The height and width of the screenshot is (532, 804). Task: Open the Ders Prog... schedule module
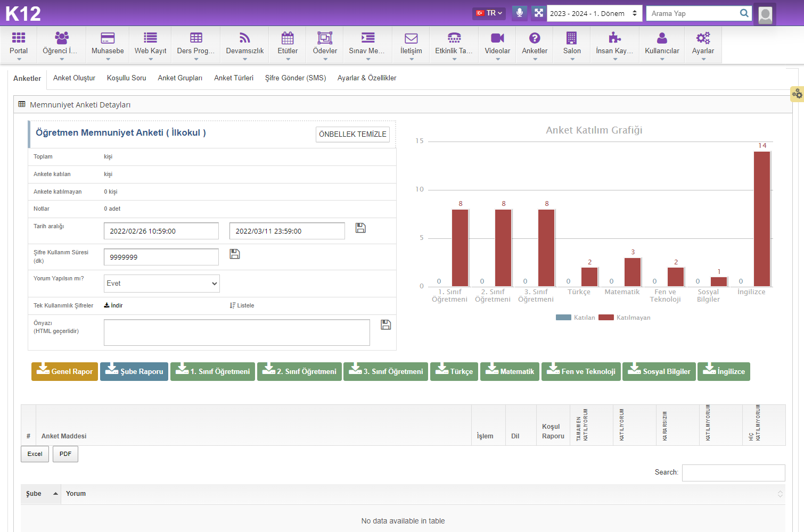pyautogui.click(x=196, y=44)
